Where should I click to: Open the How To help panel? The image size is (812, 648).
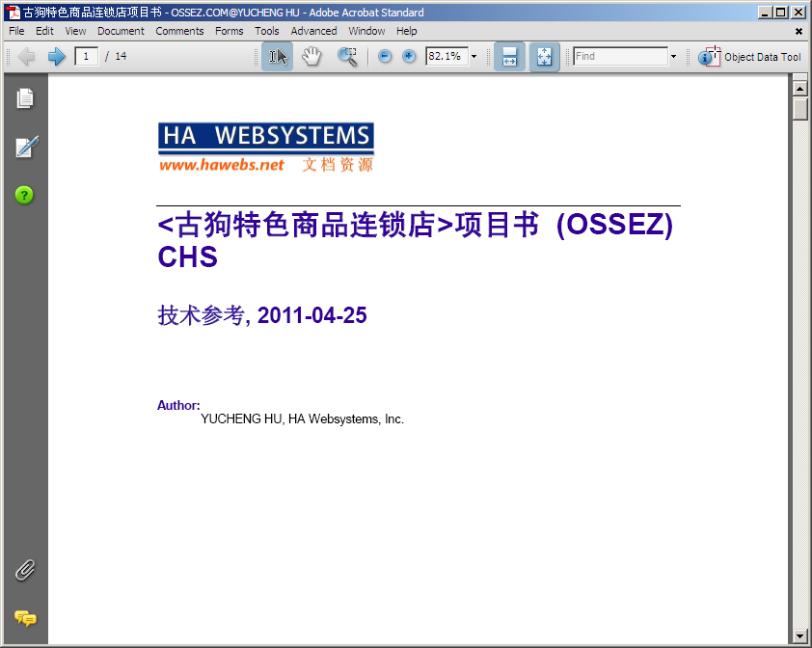click(25, 195)
